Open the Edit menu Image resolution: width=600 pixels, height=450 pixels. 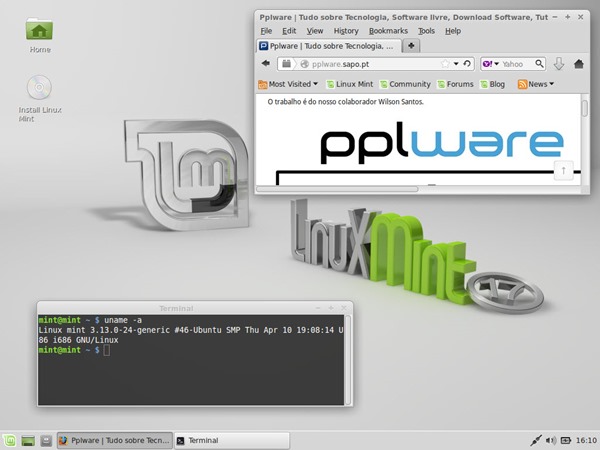(289, 31)
